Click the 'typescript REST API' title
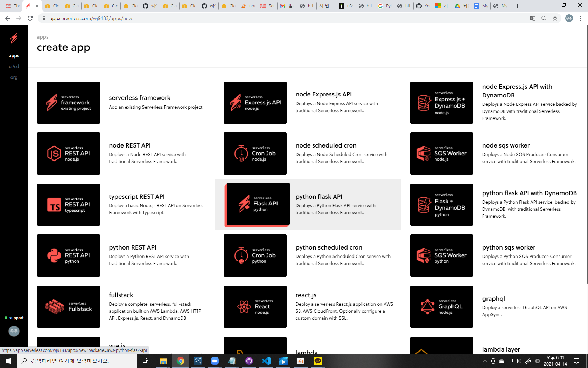 [x=137, y=197]
